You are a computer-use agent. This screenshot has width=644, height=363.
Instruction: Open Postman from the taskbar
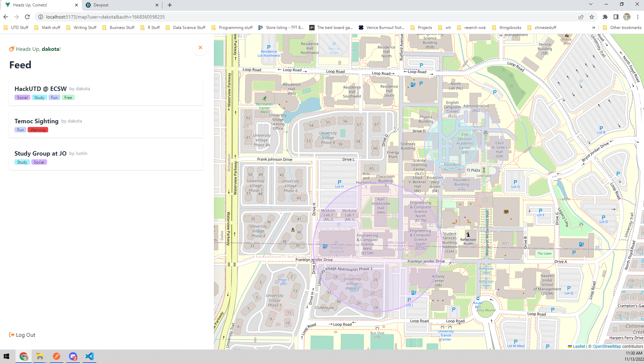coord(57,356)
